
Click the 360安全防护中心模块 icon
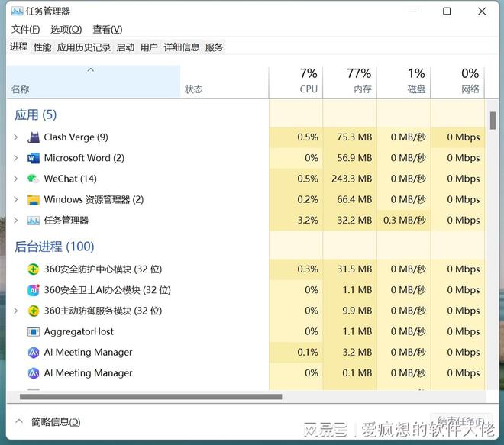click(34, 269)
